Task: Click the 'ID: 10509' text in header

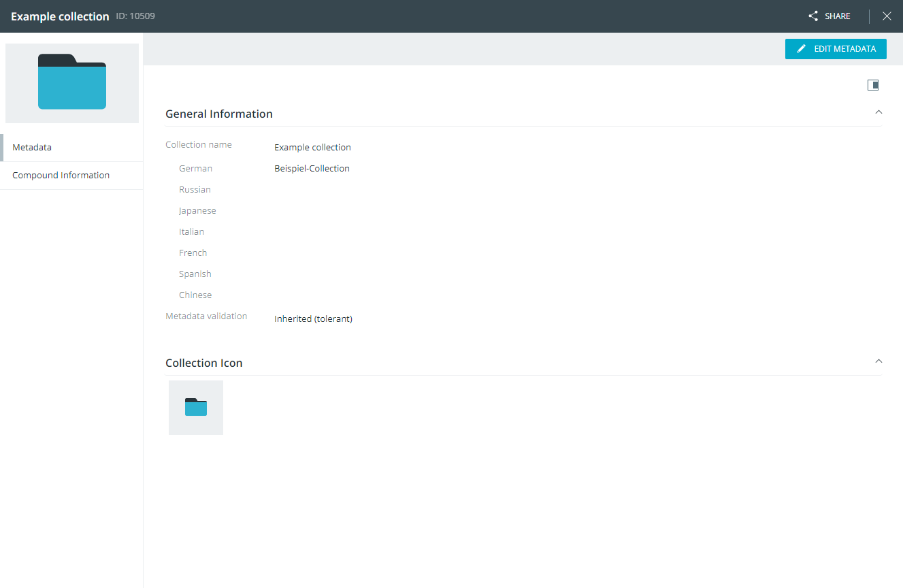Action: pyautogui.click(x=135, y=16)
